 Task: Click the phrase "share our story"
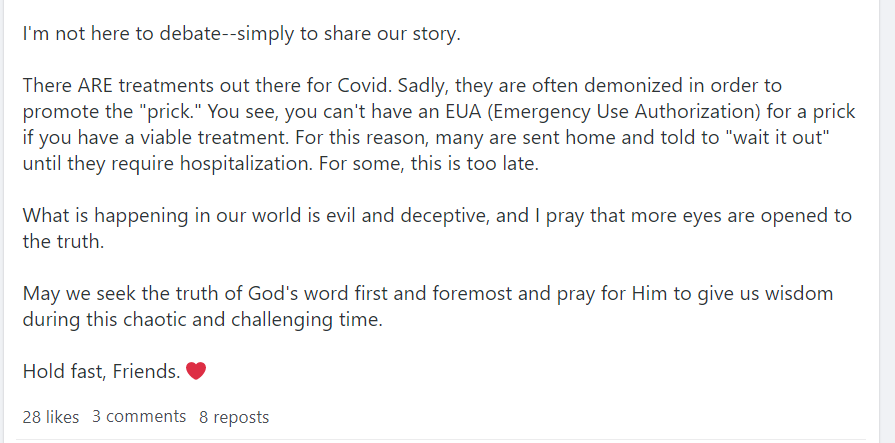(x=393, y=33)
